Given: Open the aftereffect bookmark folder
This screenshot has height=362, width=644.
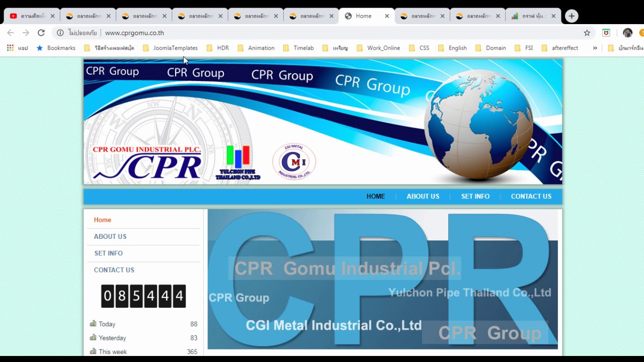Looking at the screenshot, I should click(559, 48).
